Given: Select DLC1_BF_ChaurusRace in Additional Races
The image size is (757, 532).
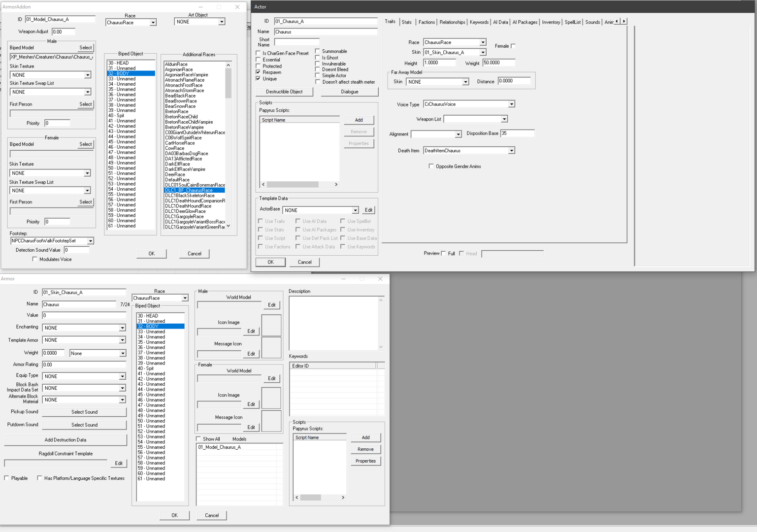Looking at the screenshot, I should click(x=195, y=190).
